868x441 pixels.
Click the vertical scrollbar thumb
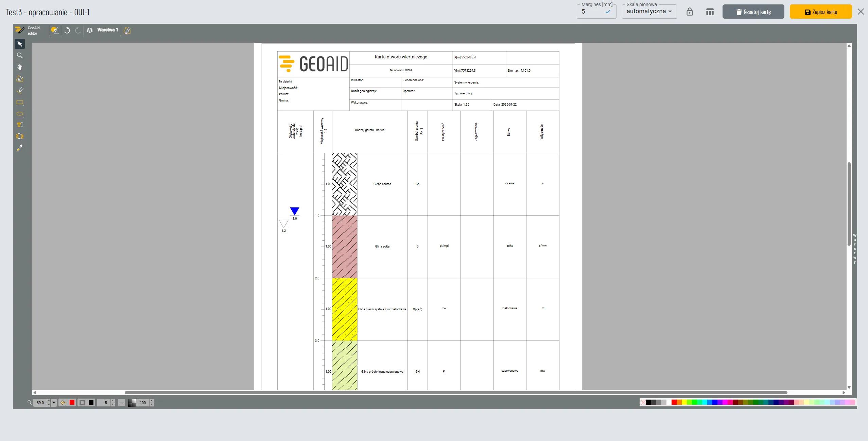coord(849,204)
